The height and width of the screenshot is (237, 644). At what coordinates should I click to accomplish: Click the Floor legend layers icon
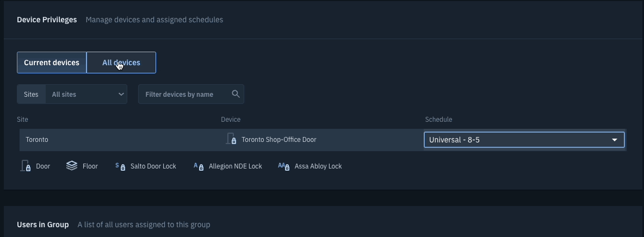(x=72, y=166)
